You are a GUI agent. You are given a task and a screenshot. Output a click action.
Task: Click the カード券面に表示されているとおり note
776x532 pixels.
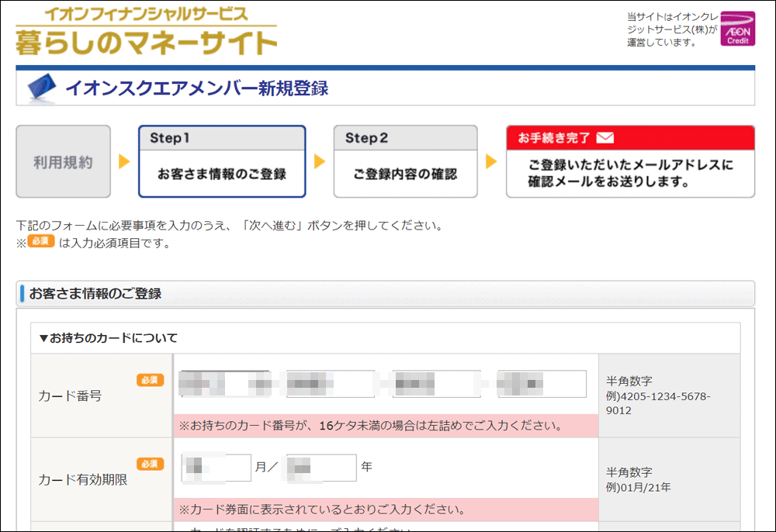323,510
